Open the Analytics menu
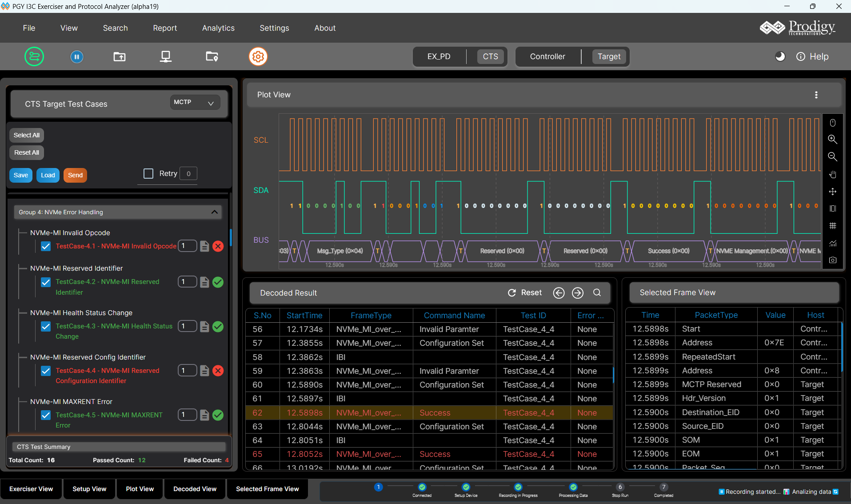 pos(218,28)
